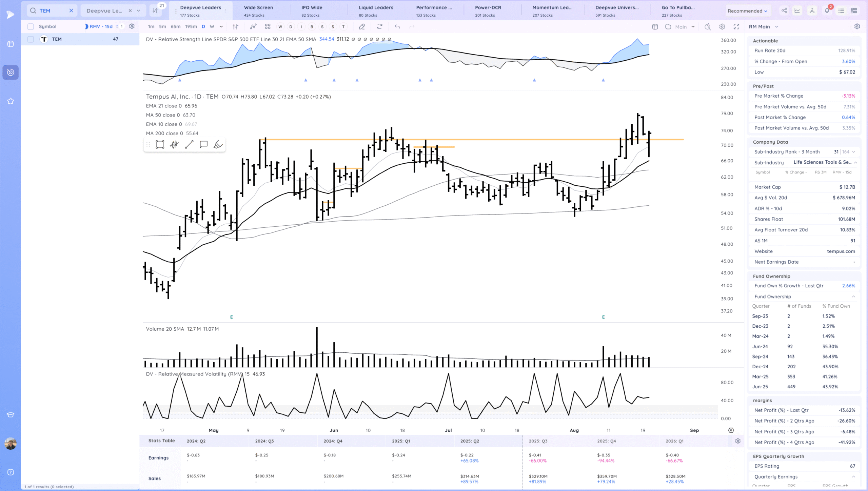The width and height of the screenshot is (868, 491).
Task: Open Stats Table settings gear
Action: coord(737,441)
